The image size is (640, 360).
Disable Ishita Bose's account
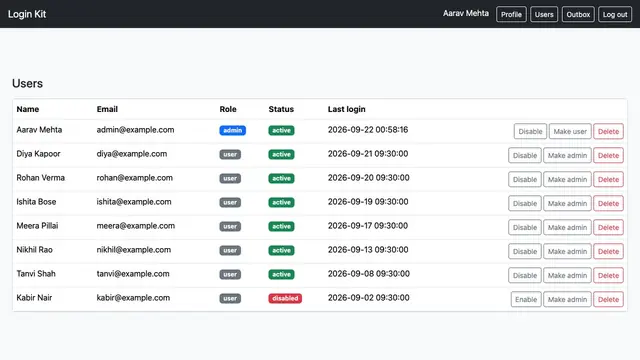tap(524, 203)
